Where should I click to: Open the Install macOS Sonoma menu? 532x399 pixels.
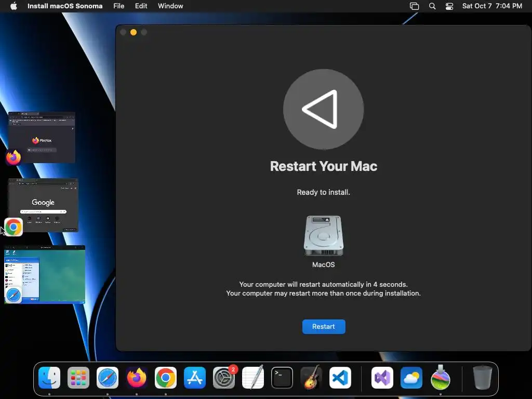click(65, 6)
